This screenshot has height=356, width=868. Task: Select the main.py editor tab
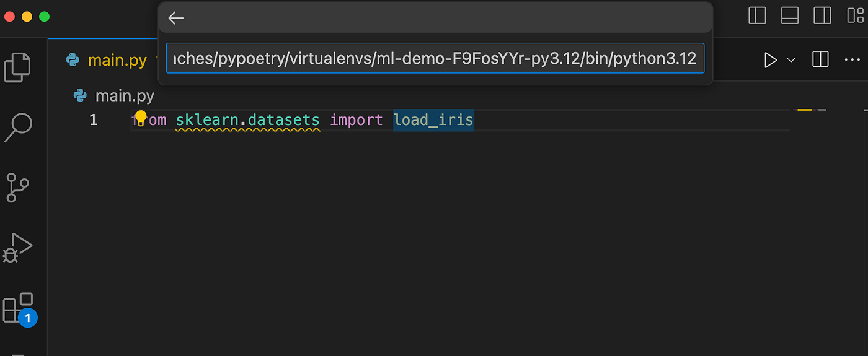point(112,60)
